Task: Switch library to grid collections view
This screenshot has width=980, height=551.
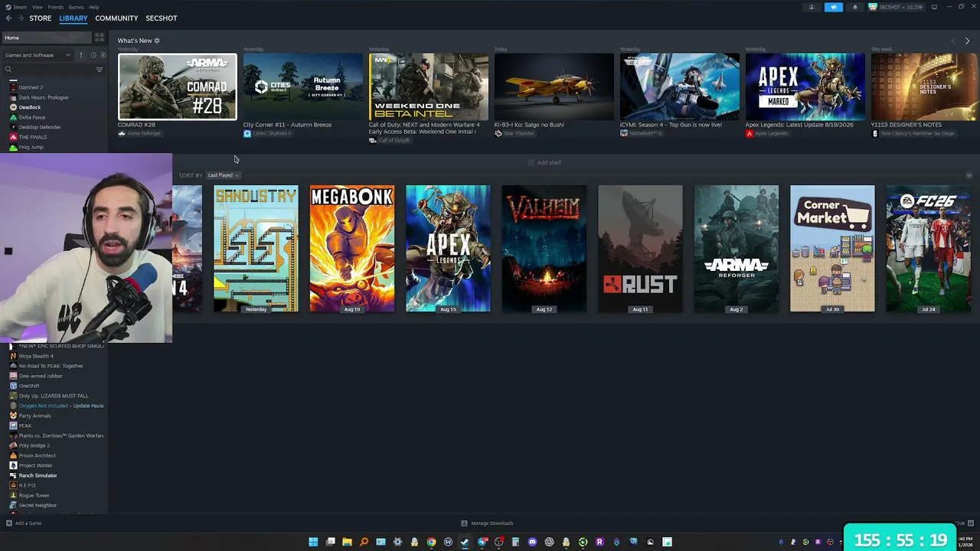Action: click(100, 37)
